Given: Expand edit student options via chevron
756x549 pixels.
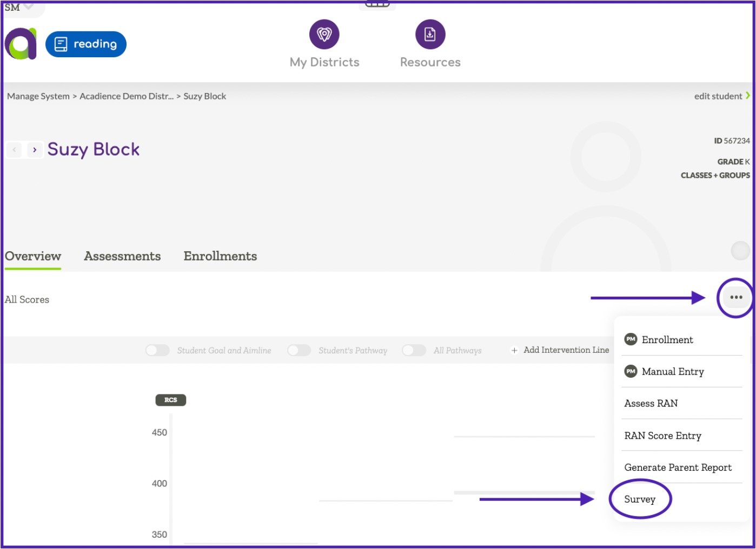Looking at the screenshot, I should pos(748,96).
